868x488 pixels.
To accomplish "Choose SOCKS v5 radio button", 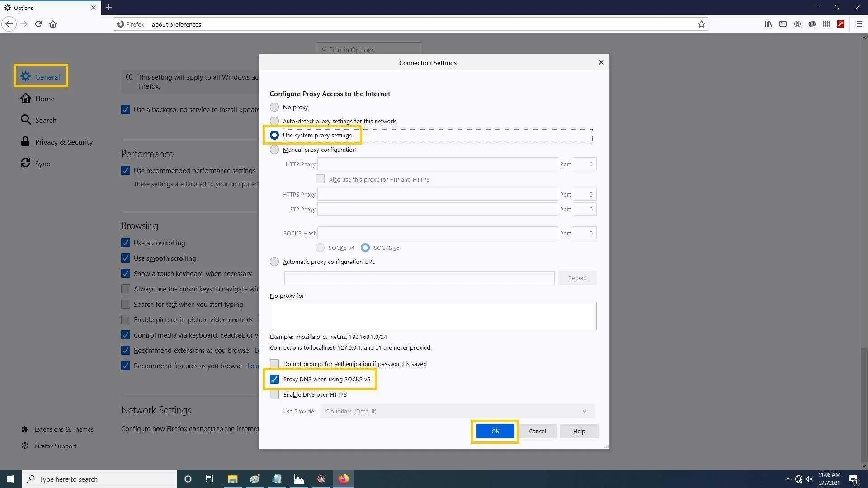I will [x=365, y=248].
